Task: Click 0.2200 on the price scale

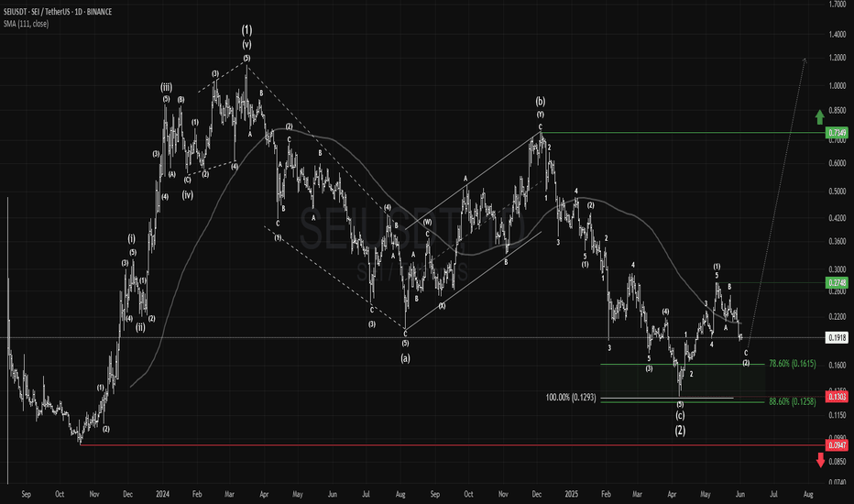Action: [x=838, y=316]
